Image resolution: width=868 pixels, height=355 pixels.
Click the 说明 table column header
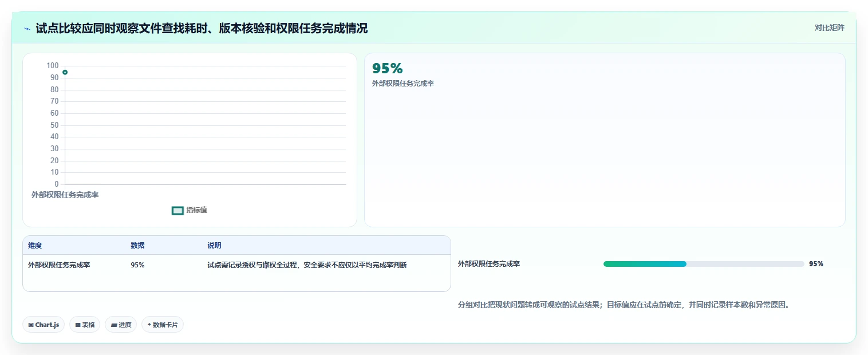(214, 246)
